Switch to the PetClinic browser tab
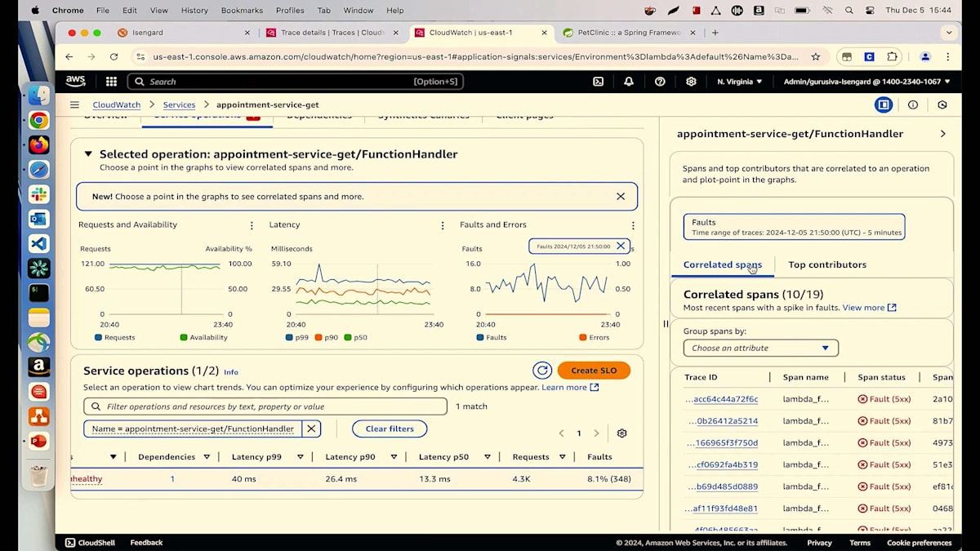Viewport: 980px width, 551px height. tap(629, 33)
